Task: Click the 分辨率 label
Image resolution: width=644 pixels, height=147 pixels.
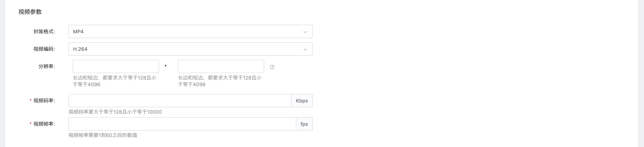Action: tap(47, 66)
